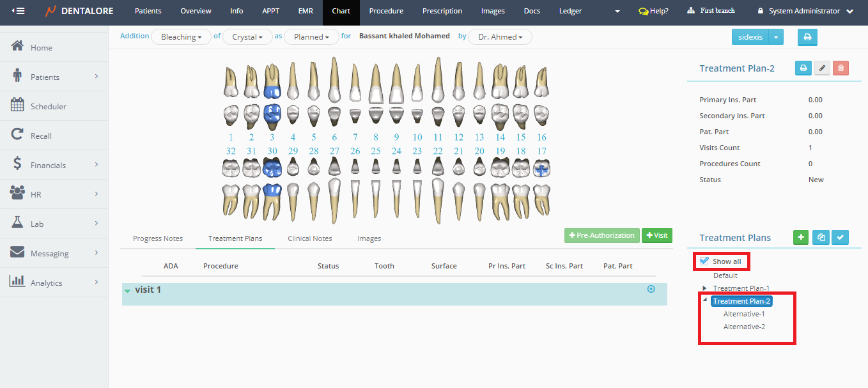Click the visit 1 options circle icon
The image size is (868, 388).
pos(651,289)
